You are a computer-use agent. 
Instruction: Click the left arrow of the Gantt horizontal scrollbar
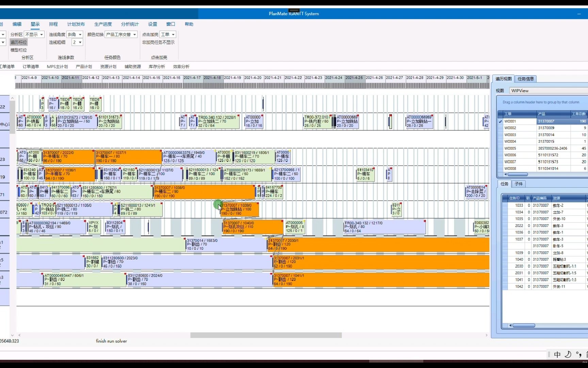tap(19, 335)
